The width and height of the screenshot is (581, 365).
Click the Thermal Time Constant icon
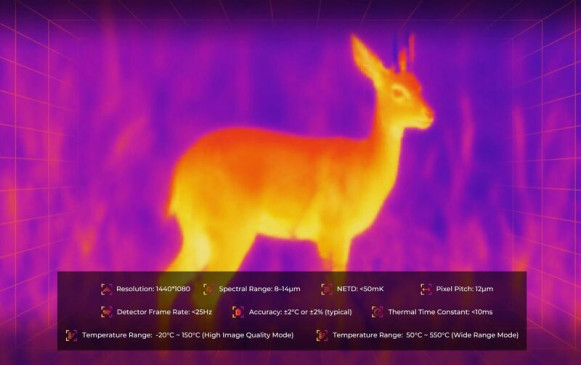377,312
